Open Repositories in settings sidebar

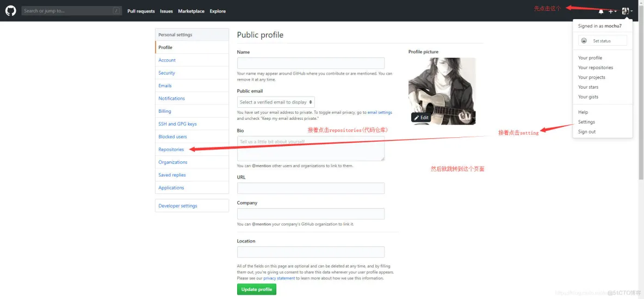[171, 149]
